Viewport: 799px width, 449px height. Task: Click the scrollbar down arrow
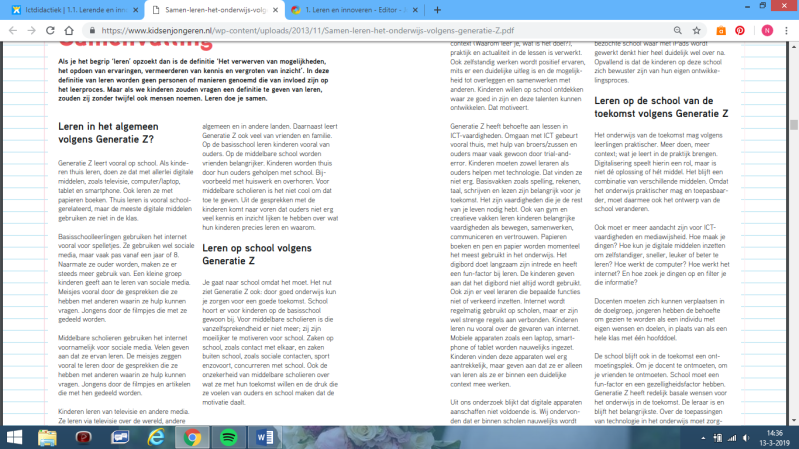pos(794,421)
